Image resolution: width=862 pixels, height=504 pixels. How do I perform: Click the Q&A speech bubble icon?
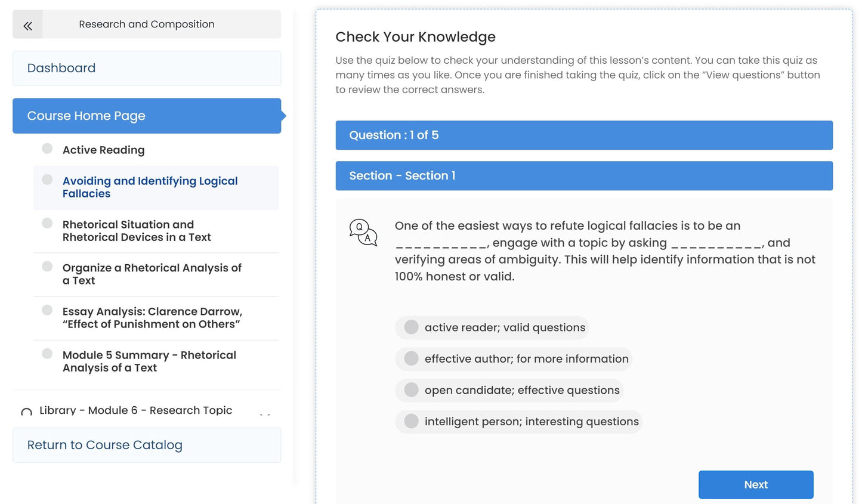click(363, 233)
